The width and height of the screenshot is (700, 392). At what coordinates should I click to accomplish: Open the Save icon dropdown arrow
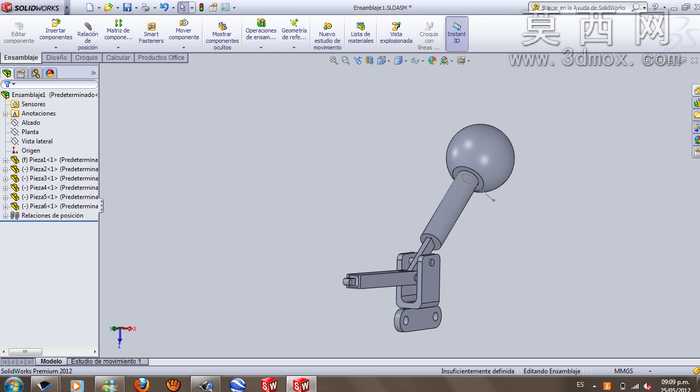[x=136, y=8]
